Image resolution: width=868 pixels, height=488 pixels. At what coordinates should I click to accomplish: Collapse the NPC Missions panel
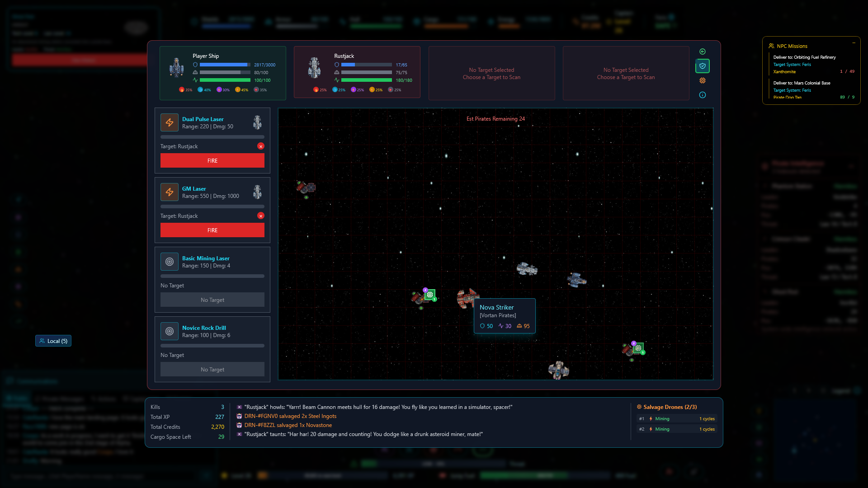click(x=854, y=43)
